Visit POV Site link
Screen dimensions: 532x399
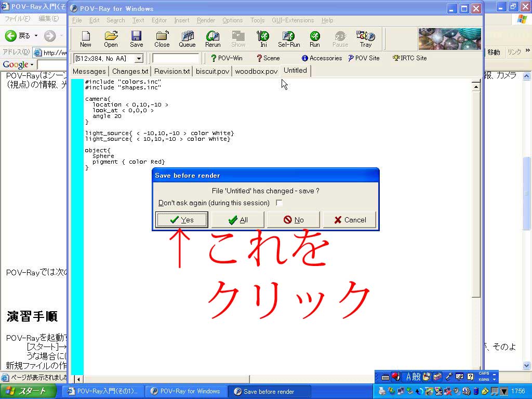pos(364,58)
